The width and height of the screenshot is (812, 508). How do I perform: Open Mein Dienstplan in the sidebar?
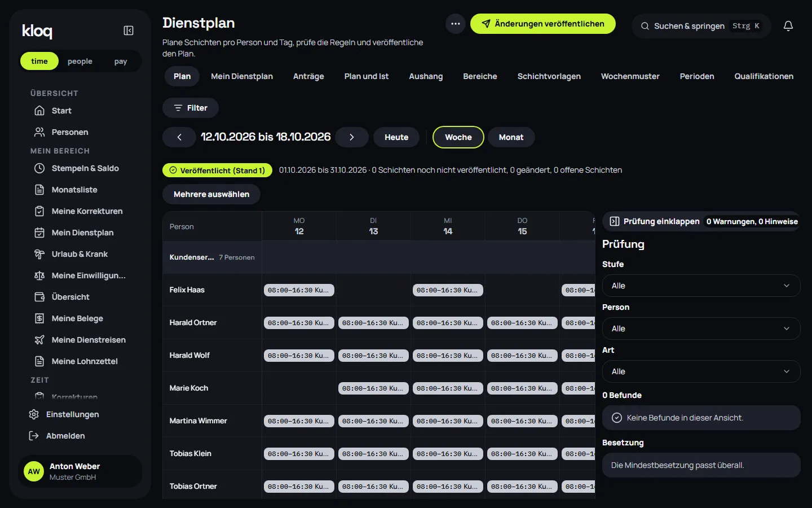coord(80,233)
